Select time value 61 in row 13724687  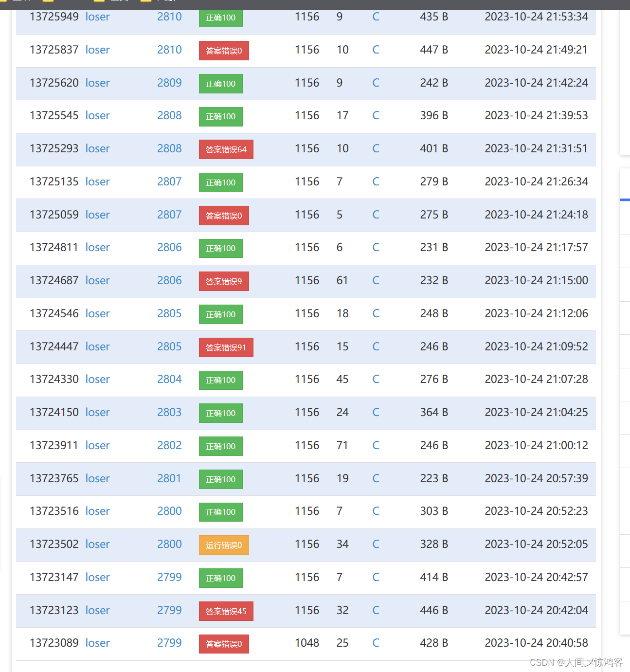tap(342, 280)
